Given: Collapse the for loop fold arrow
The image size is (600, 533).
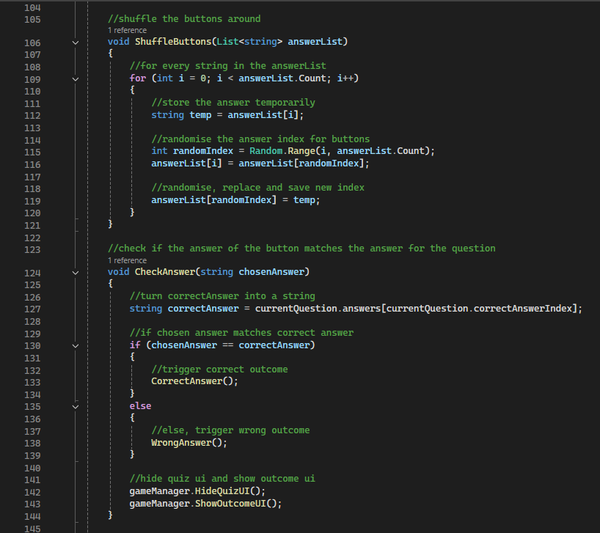Looking at the screenshot, I should (x=75, y=79).
